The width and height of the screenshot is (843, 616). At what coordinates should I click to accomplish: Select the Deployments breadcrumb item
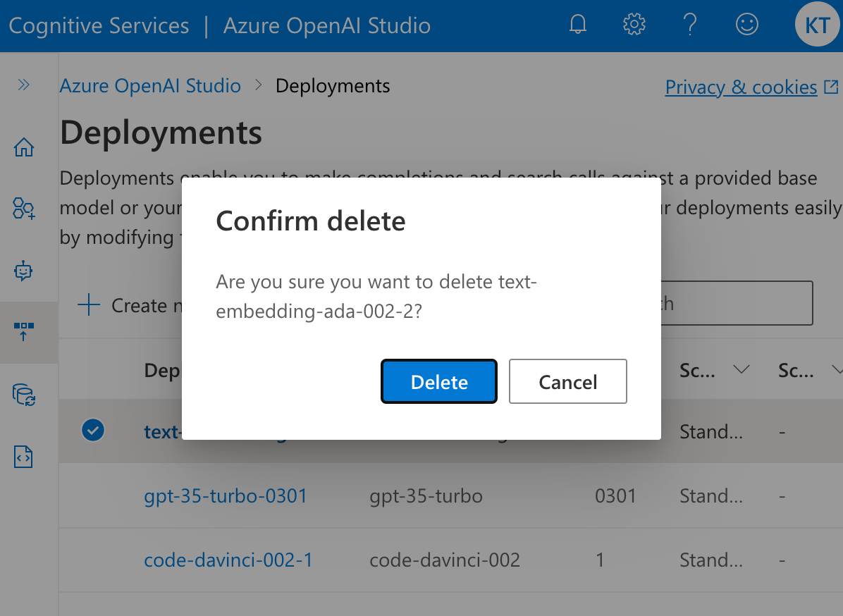pos(333,85)
